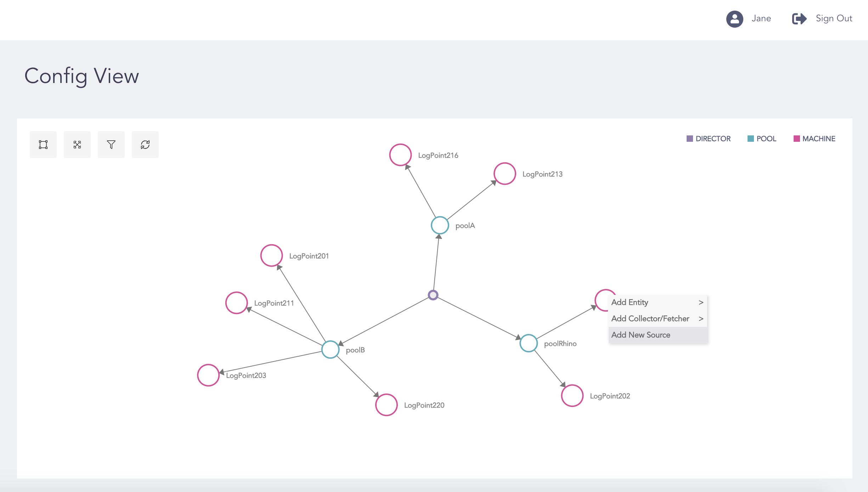868x492 pixels.
Task: Select the LogPoint216 machine node
Action: pyautogui.click(x=400, y=155)
